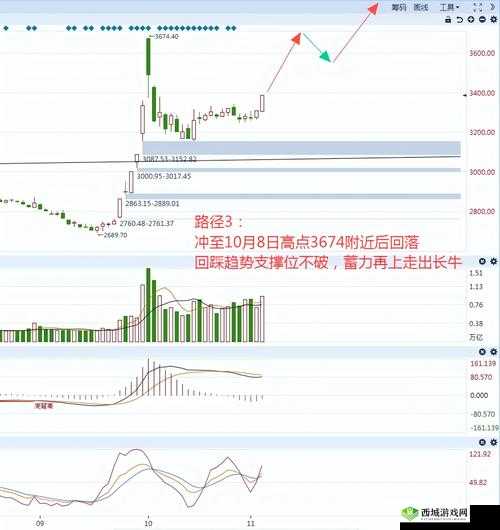Click the -161.139 MACD axis value

tap(484, 428)
